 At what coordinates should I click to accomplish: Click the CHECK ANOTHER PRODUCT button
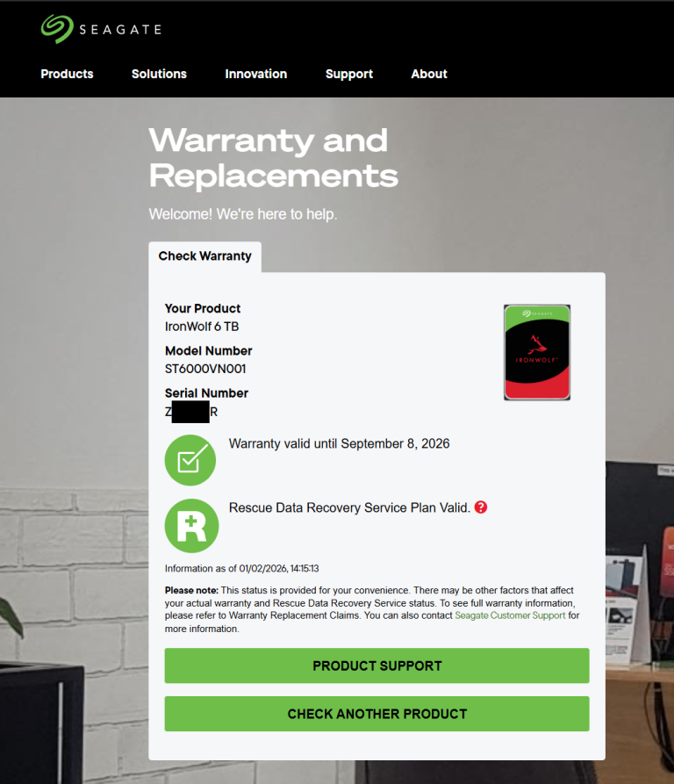point(377,714)
